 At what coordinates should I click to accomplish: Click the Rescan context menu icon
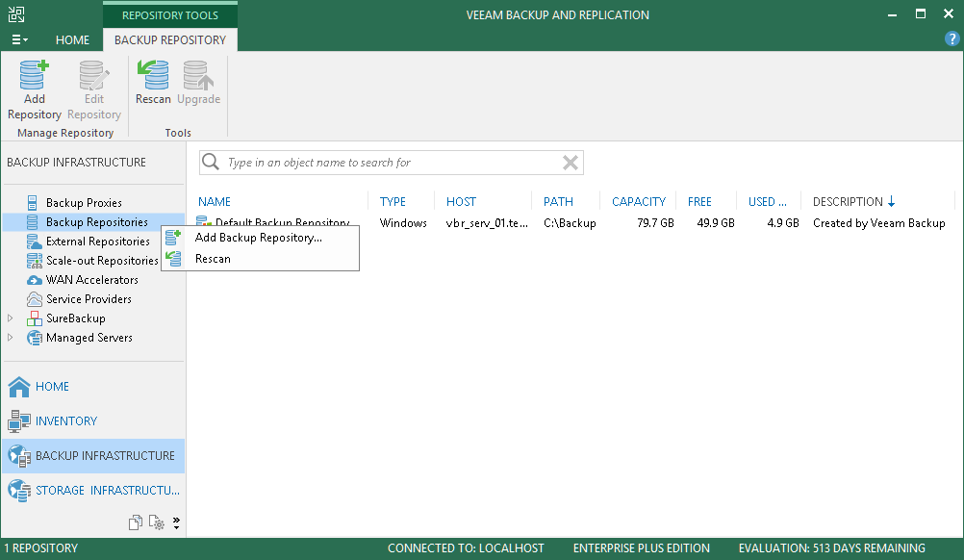pos(173,259)
